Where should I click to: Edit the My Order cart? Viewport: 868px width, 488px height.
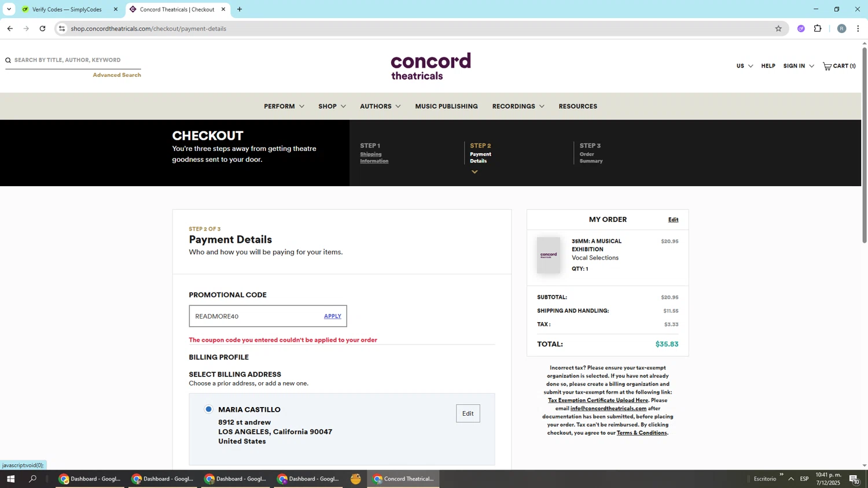point(673,220)
